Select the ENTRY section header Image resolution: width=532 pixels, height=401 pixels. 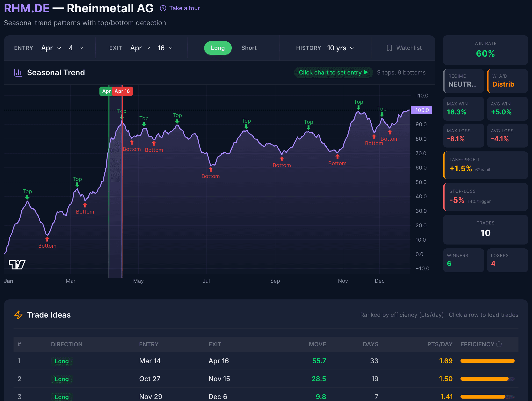[23, 48]
